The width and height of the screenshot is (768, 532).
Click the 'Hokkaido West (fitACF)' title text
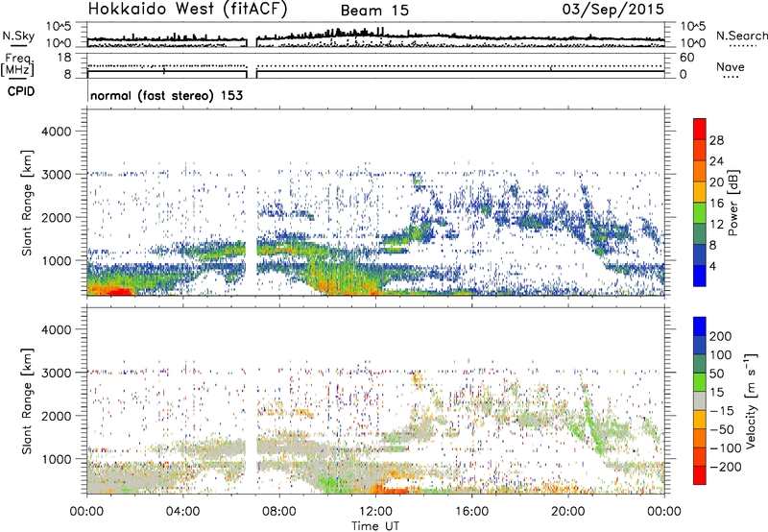187,10
